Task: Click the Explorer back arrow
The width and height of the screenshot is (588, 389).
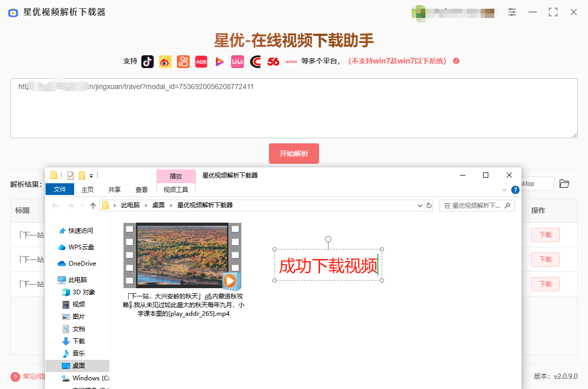Action: (56, 205)
